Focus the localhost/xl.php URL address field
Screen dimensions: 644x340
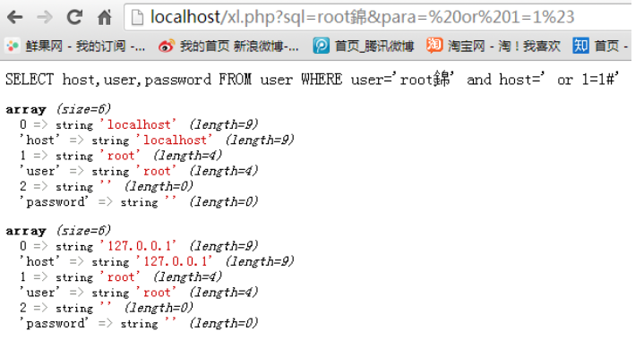point(378,17)
